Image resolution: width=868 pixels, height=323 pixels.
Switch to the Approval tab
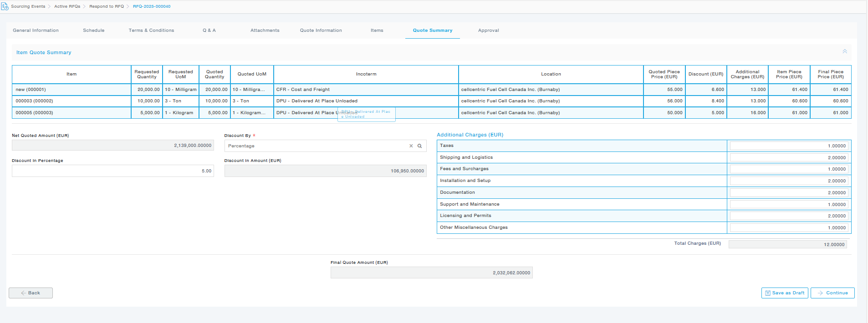(488, 30)
